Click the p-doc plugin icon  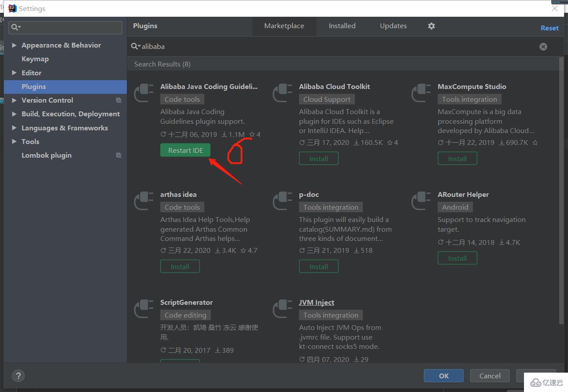click(x=283, y=201)
